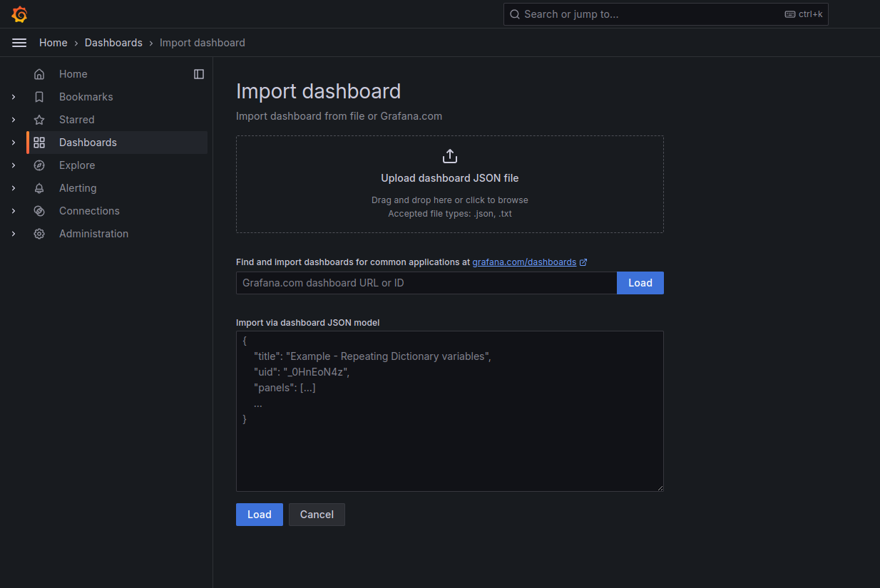Open Alerting in the sidebar menu

coord(78,188)
